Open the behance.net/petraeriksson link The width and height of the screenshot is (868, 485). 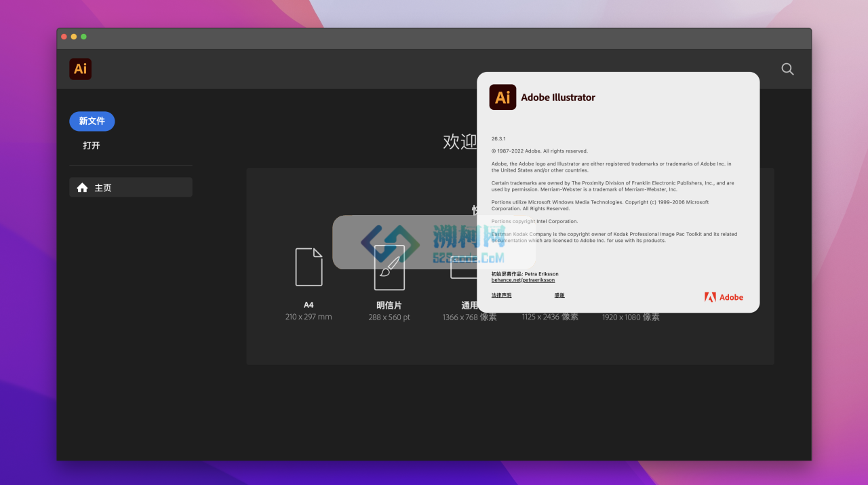523,279
